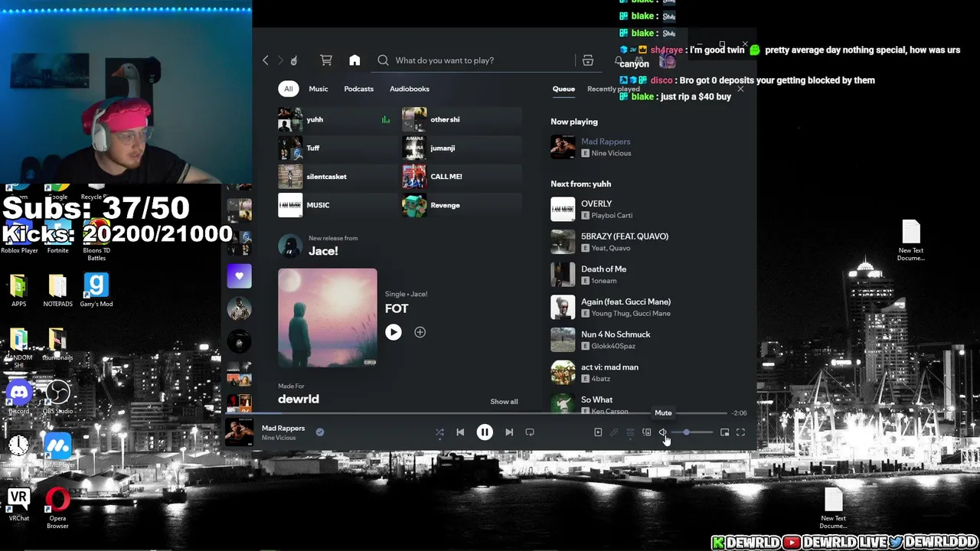Open the other shi playlist tile
980x551 pixels.
462,119
